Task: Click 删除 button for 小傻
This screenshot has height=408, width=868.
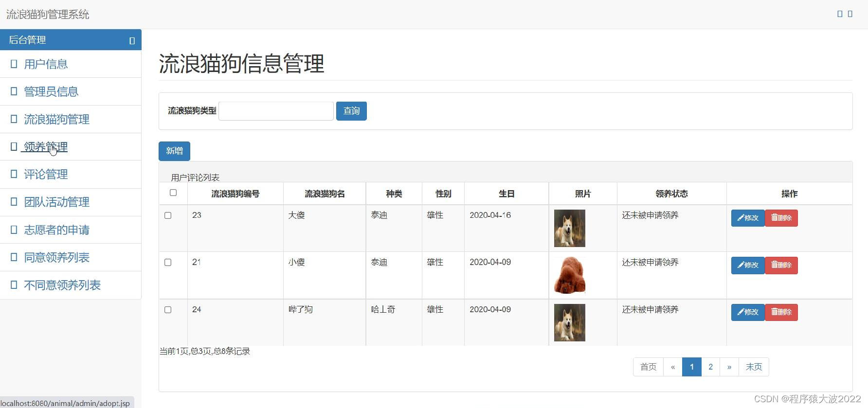Action: [781, 265]
